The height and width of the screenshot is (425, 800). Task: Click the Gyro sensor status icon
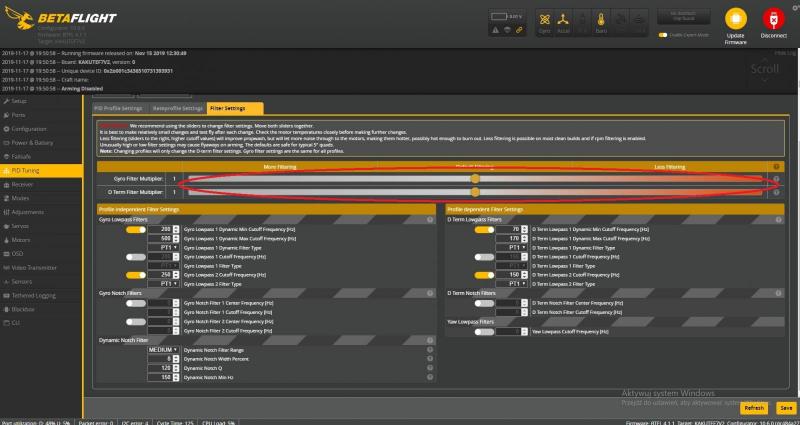[x=545, y=20]
